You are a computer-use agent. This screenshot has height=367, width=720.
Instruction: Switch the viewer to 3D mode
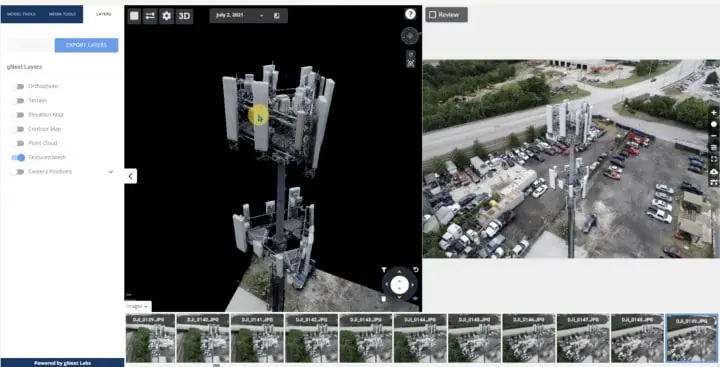click(184, 16)
